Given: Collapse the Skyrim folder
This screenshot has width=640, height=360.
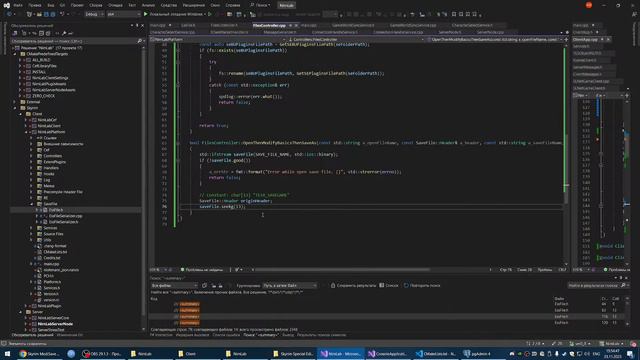Looking at the screenshot, I should point(15,108).
